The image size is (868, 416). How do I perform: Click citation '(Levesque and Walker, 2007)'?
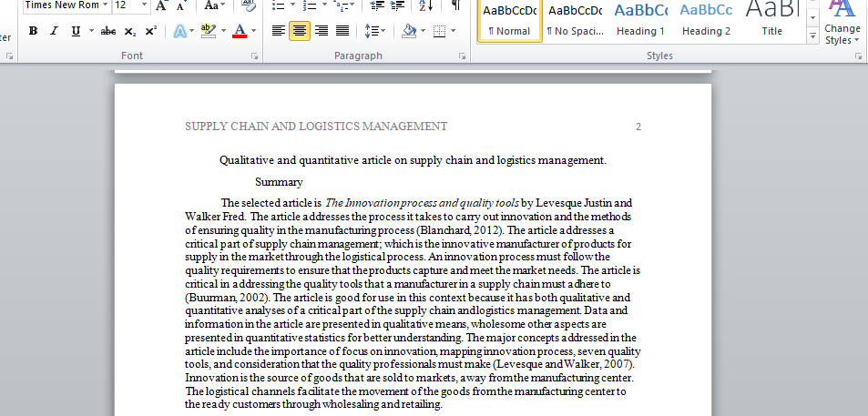tap(563, 364)
